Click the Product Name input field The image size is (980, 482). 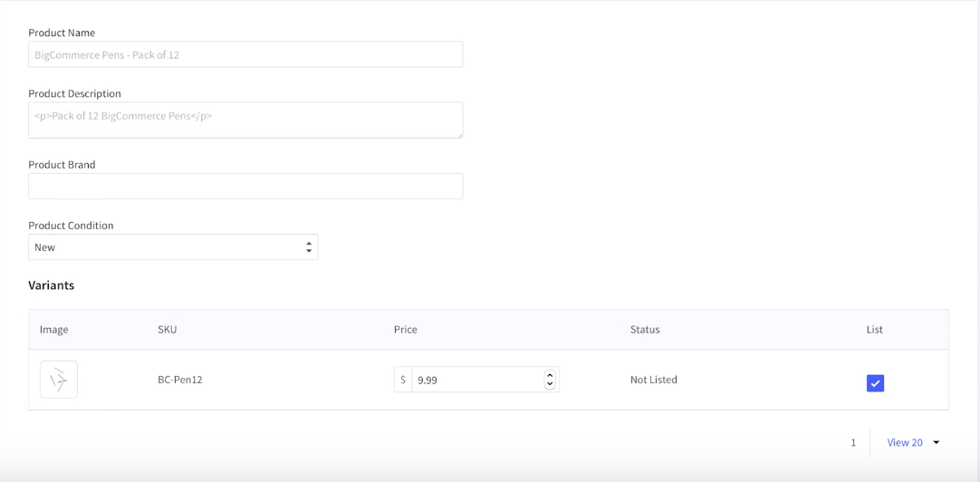point(245,54)
